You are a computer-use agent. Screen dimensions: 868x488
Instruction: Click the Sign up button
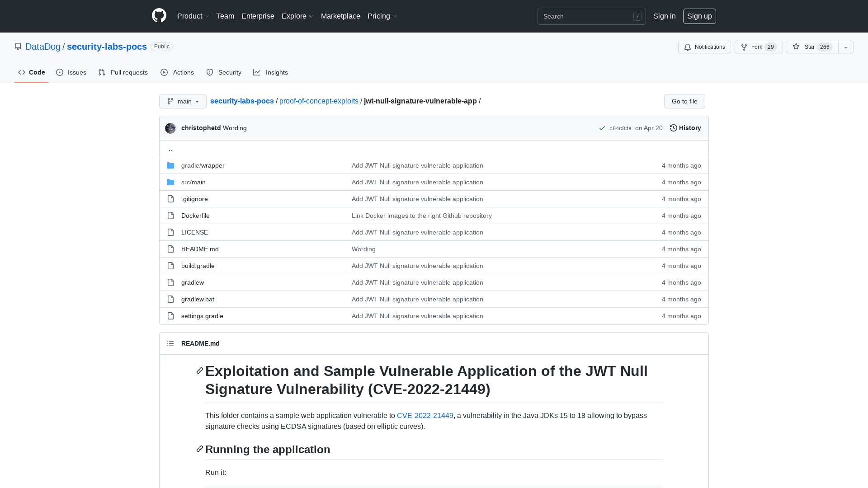[699, 16]
